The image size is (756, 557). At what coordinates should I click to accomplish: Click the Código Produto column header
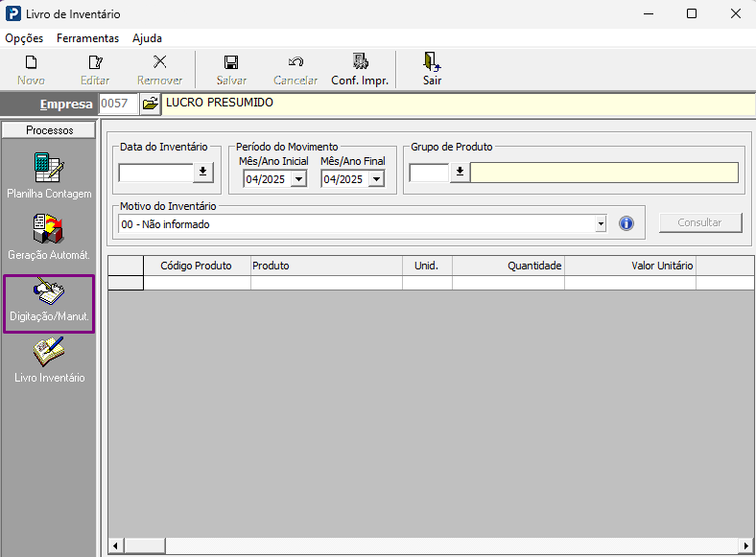click(x=197, y=266)
